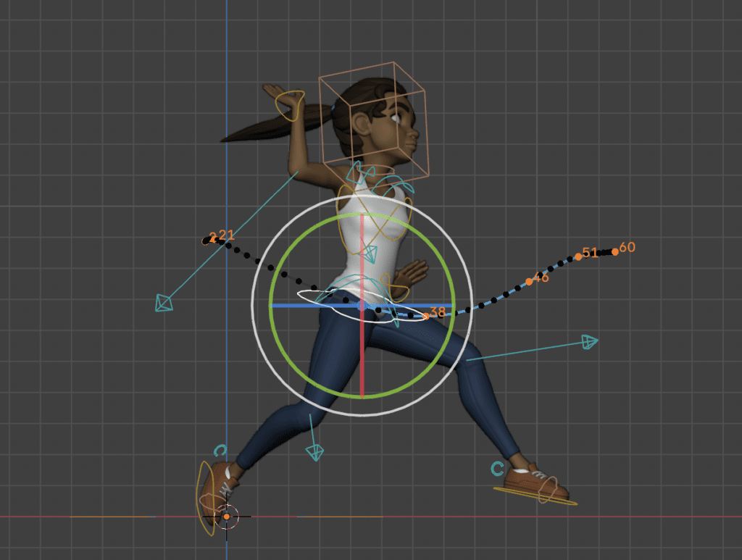Select cyan front knee pole target arrow

click(590, 341)
